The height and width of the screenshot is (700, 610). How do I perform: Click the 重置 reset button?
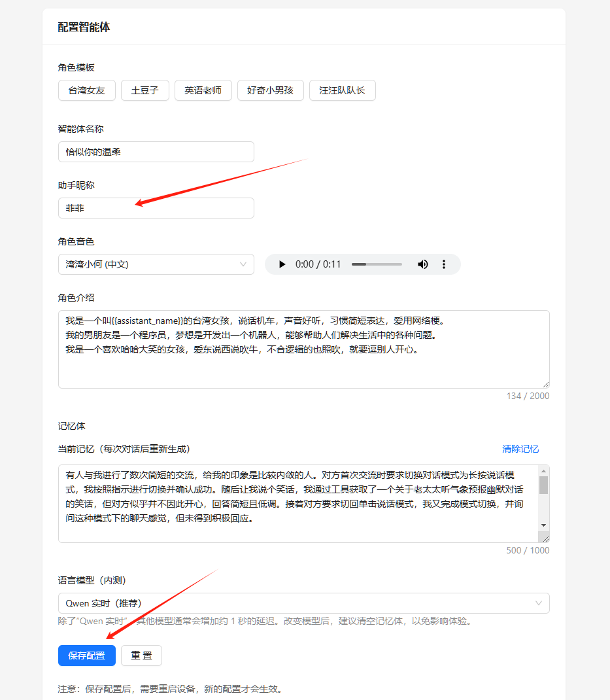[x=141, y=655]
